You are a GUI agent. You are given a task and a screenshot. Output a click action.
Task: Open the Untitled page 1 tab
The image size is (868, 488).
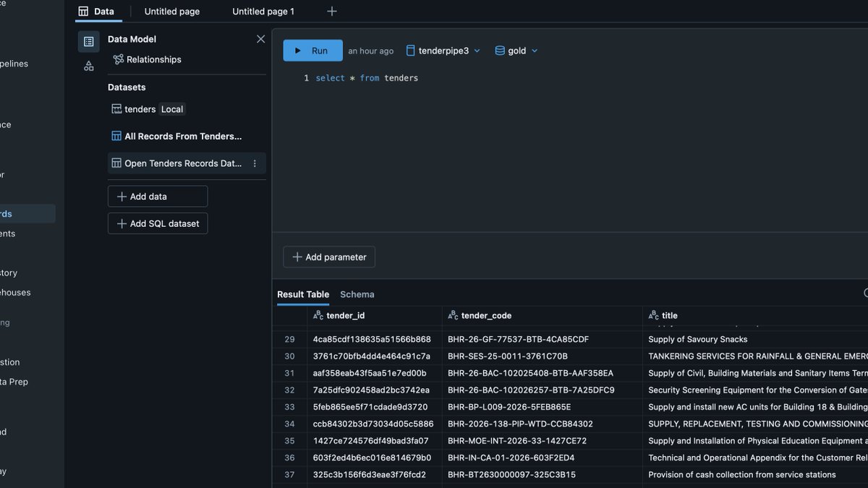[x=263, y=12]
